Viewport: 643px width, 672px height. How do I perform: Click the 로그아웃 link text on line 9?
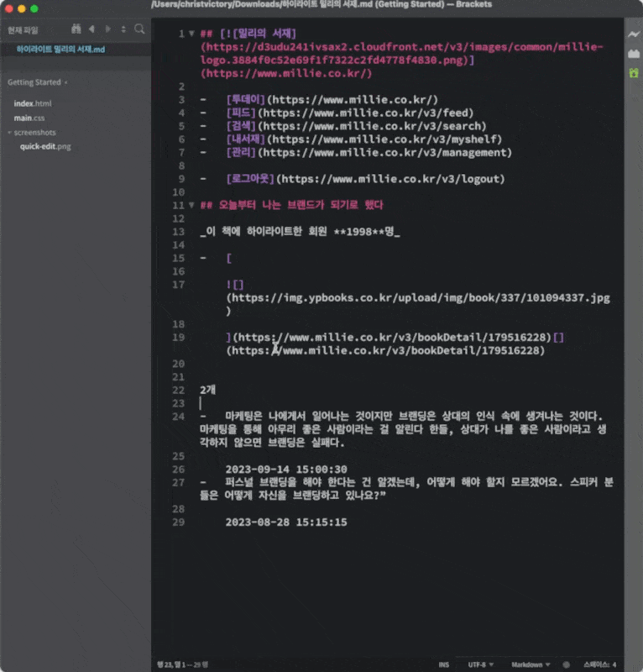(251, 179)
